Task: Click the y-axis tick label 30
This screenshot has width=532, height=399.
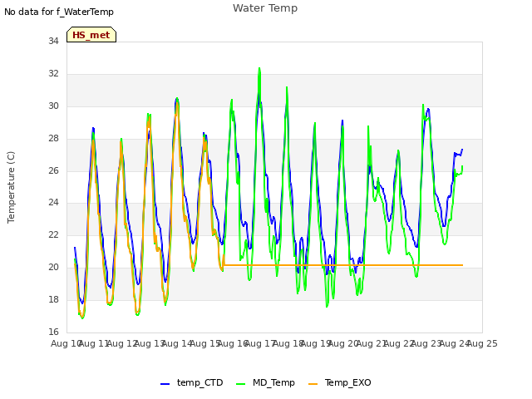Action: pyautogui.click(x=53, y=106)
